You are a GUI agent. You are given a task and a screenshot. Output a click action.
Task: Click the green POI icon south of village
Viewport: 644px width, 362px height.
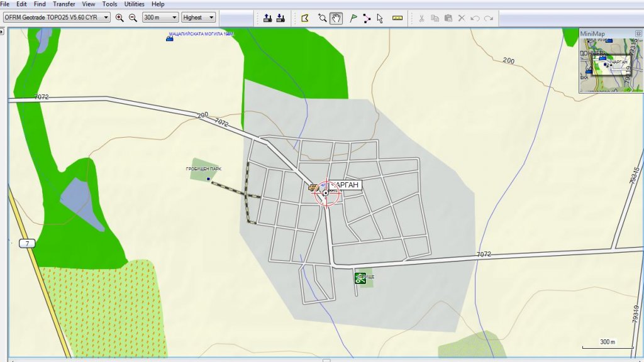[x=360, y=277]
